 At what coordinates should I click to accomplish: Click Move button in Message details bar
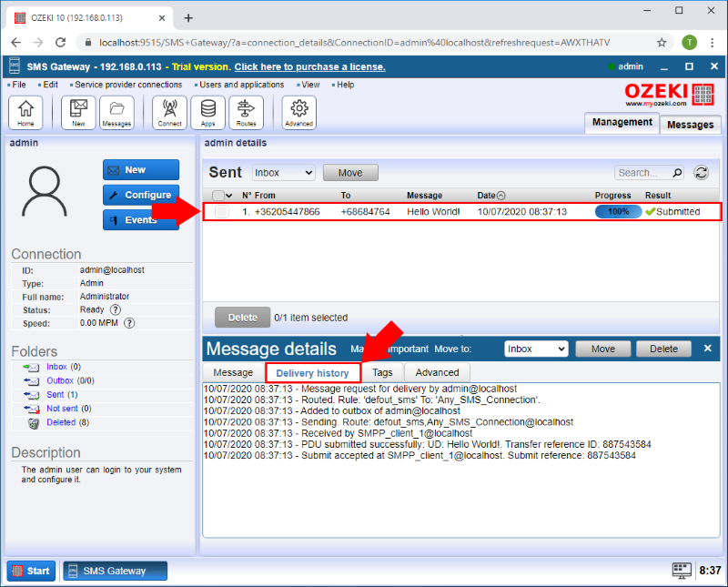click(x=603, y=349)
